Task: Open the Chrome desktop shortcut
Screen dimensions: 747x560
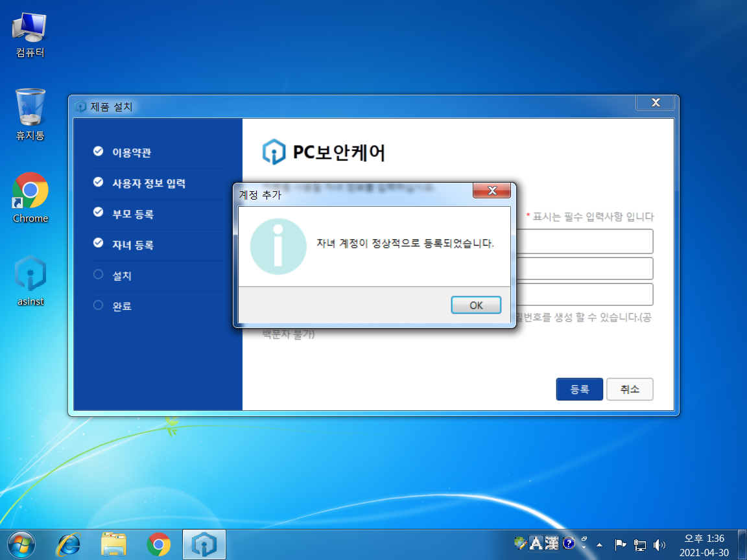Action: tap(30, 198)
